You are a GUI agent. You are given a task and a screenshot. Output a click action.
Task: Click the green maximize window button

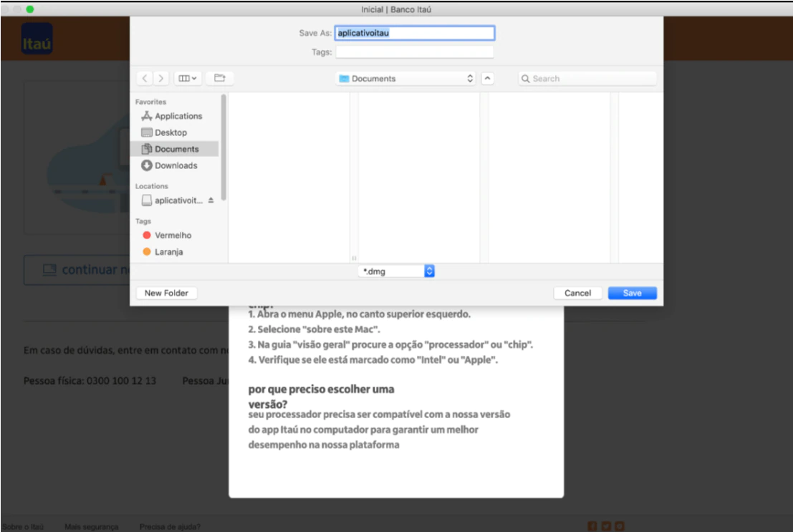coord(30,9)
